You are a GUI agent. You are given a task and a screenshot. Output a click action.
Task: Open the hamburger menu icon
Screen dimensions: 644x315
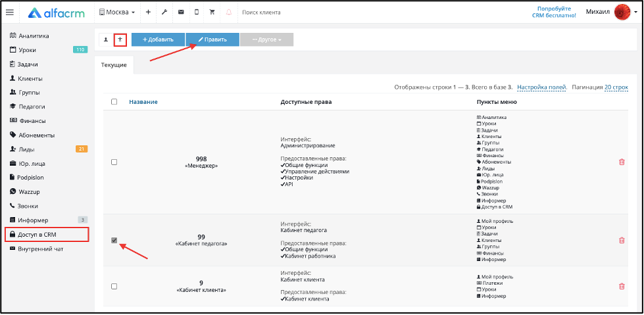pyautogui.click(x=9, y=12)
